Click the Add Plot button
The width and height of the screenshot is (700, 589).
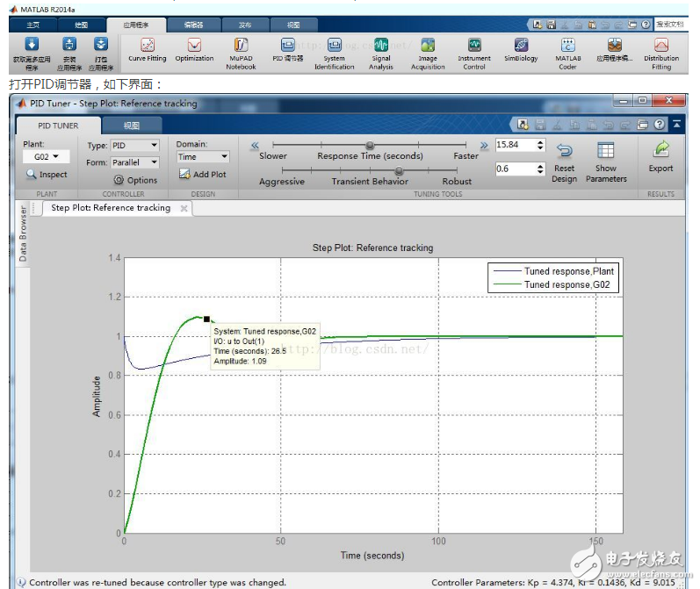coord(203,175)
